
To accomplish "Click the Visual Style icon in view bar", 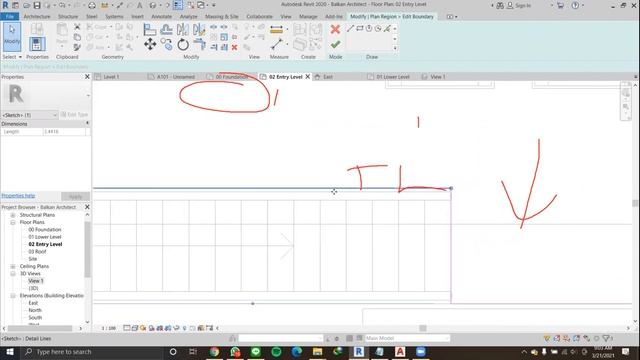I will [135, 328].
